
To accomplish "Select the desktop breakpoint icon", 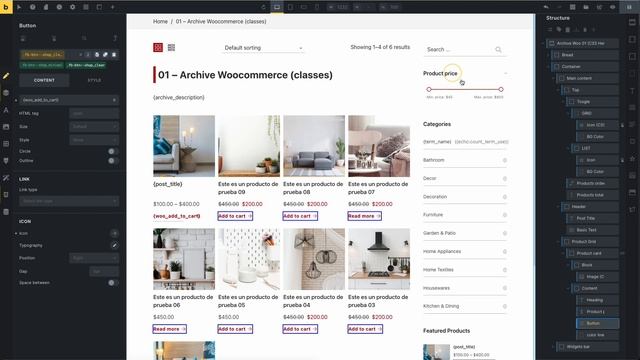I will coord(277,7).
